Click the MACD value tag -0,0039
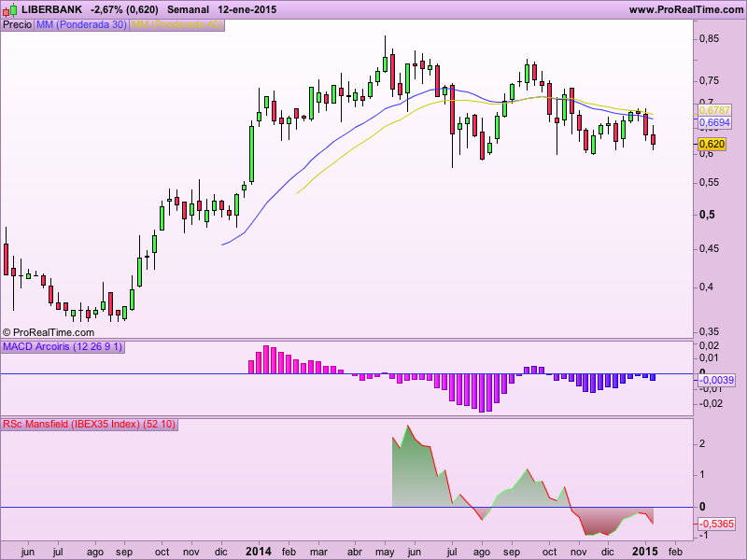 (x=716, y=380)
